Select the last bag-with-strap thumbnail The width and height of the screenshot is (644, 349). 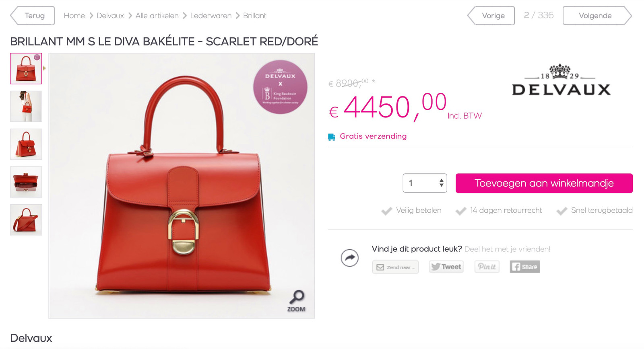pos(26,220)
